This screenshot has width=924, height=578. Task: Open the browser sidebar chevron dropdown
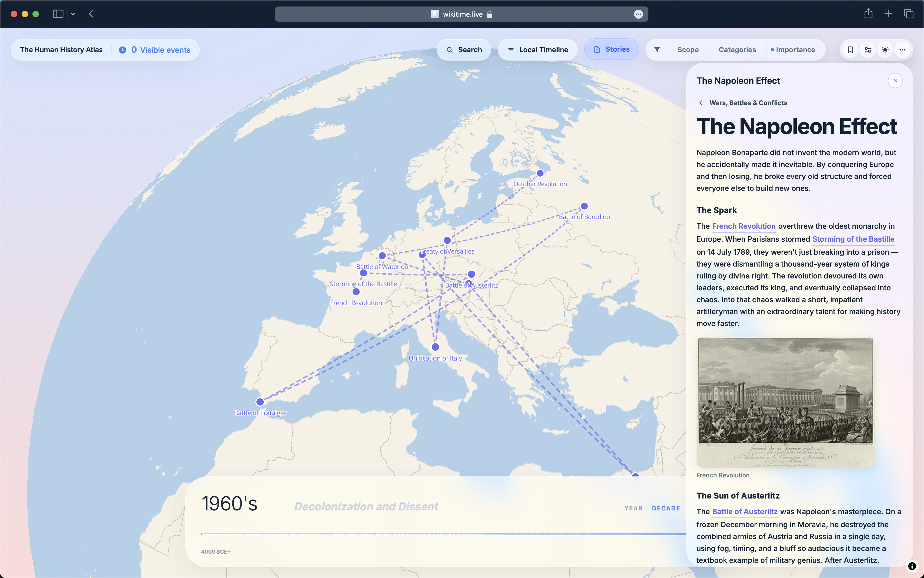click(x=73, y=14)
